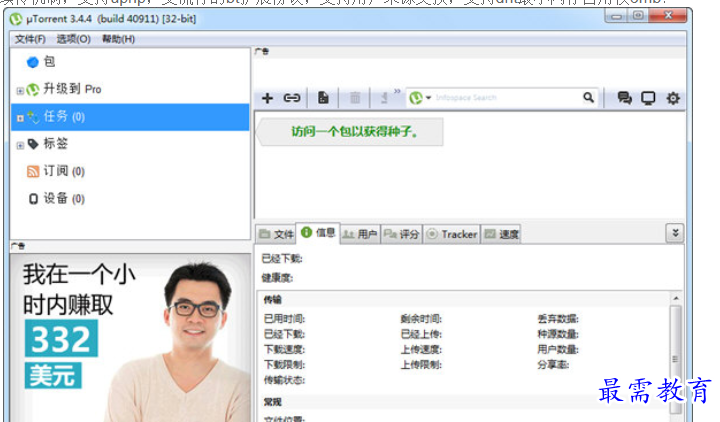The height and width of the screenshot is (422, 720).
Task: Click the tag icon beside 标签
Action: (x=33, y=144)
